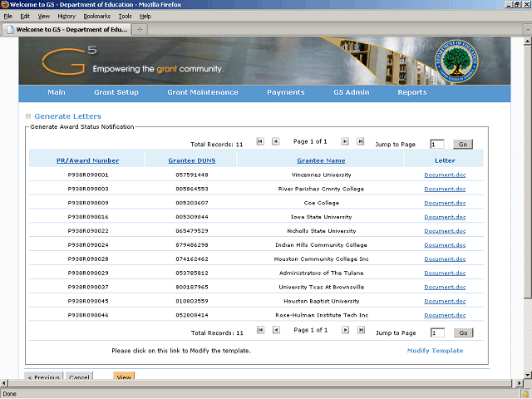Click the top Jump to Page field
The image size is (532, 399).
pyautogui.click(x=437, y=144)
